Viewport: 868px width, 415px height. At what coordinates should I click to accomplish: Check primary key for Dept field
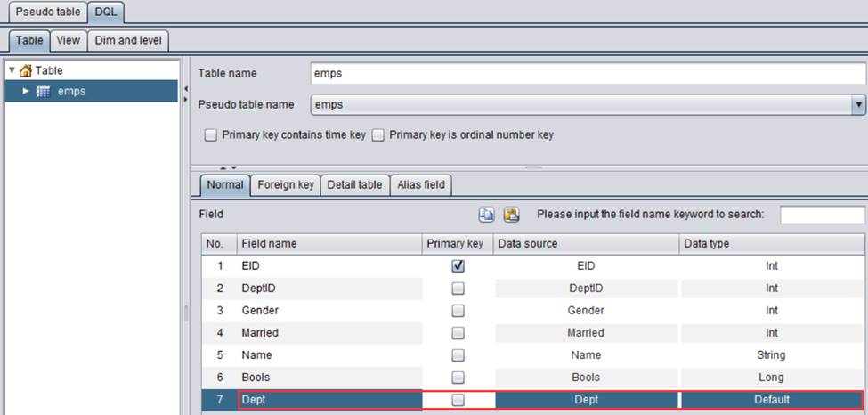458,401
